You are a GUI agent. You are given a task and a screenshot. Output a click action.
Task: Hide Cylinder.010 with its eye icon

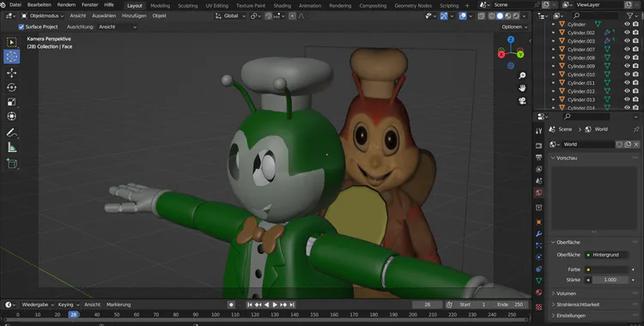pyautogui.click(x=627, y=75)
